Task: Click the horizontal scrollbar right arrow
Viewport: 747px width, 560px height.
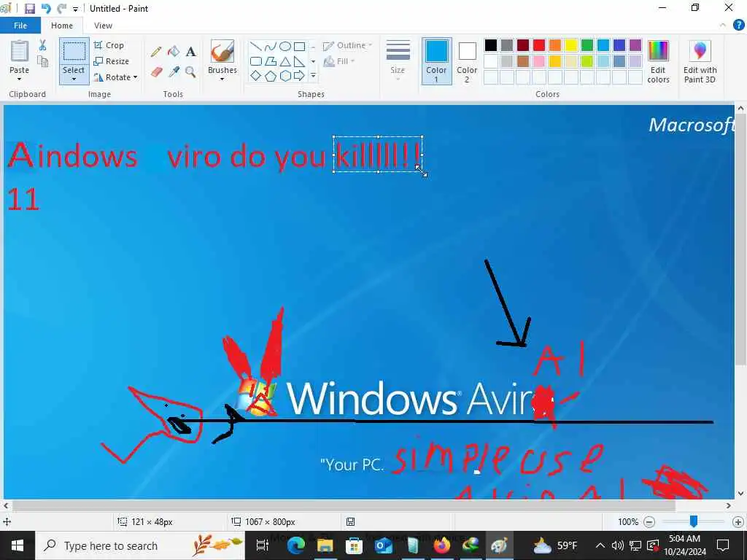Action: (x=729, y=506)
